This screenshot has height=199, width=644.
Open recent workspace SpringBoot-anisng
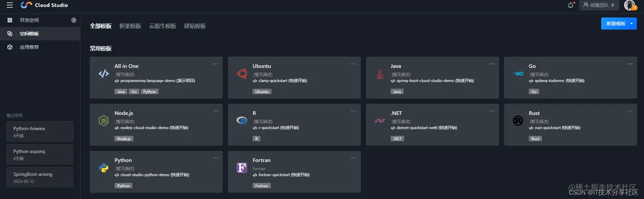(40, 177)
